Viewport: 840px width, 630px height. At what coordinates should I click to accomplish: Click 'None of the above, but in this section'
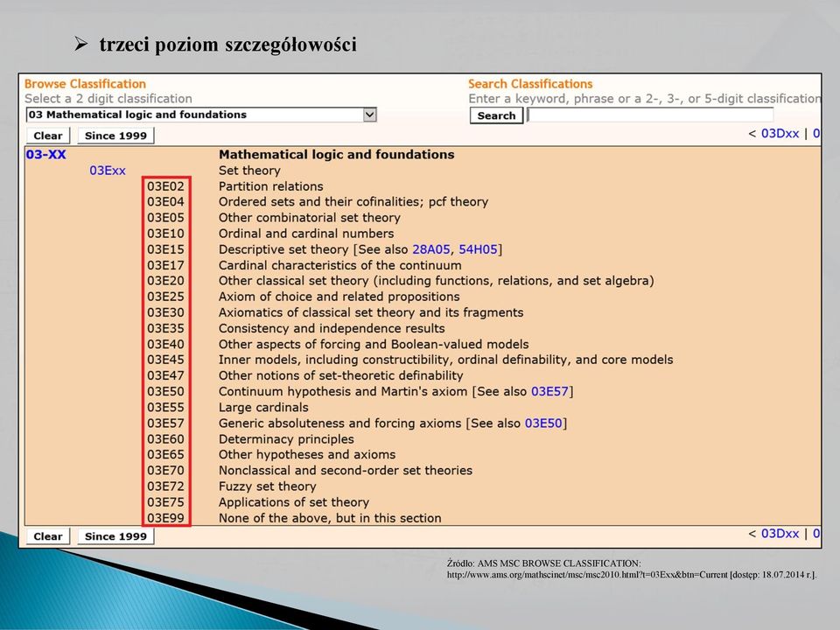(x=330, y=518)
